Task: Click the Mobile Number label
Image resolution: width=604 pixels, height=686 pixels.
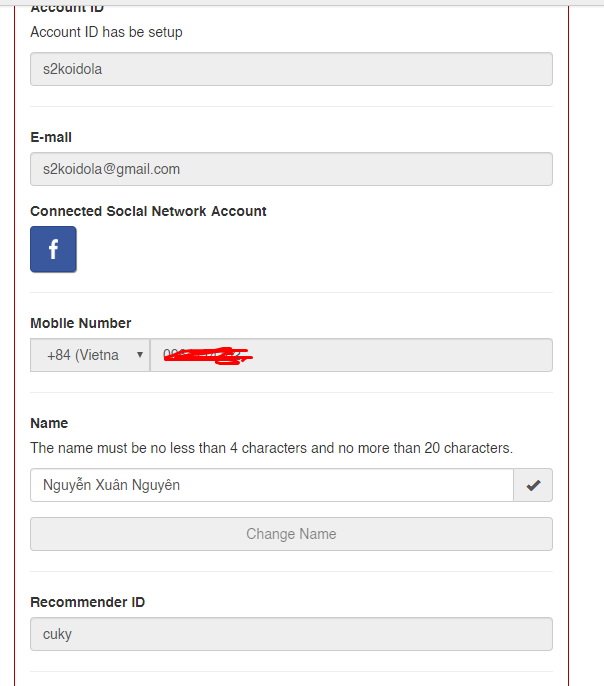Action: 80,323
